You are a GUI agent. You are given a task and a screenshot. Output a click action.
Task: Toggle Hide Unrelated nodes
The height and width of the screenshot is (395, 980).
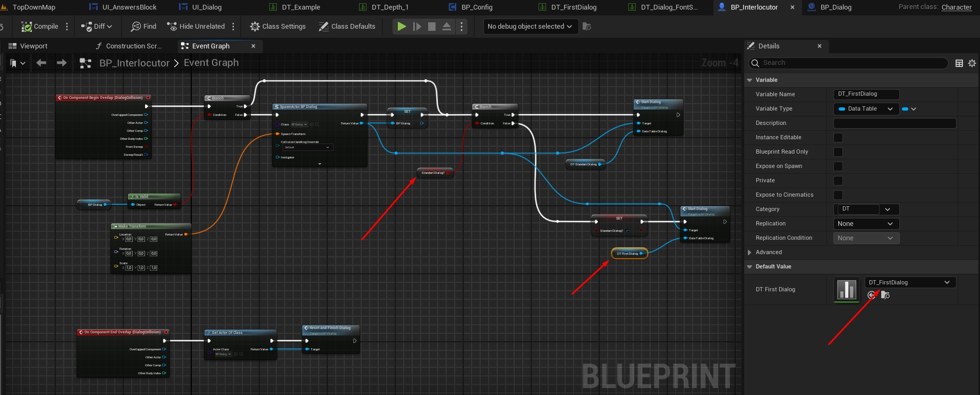click(x=196, y=27)
